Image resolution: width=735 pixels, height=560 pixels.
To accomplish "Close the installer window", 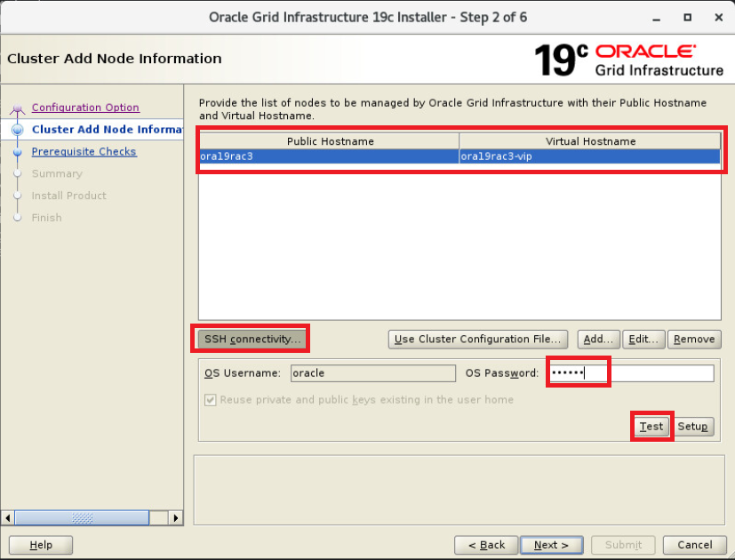I will [x=719, y=18].
